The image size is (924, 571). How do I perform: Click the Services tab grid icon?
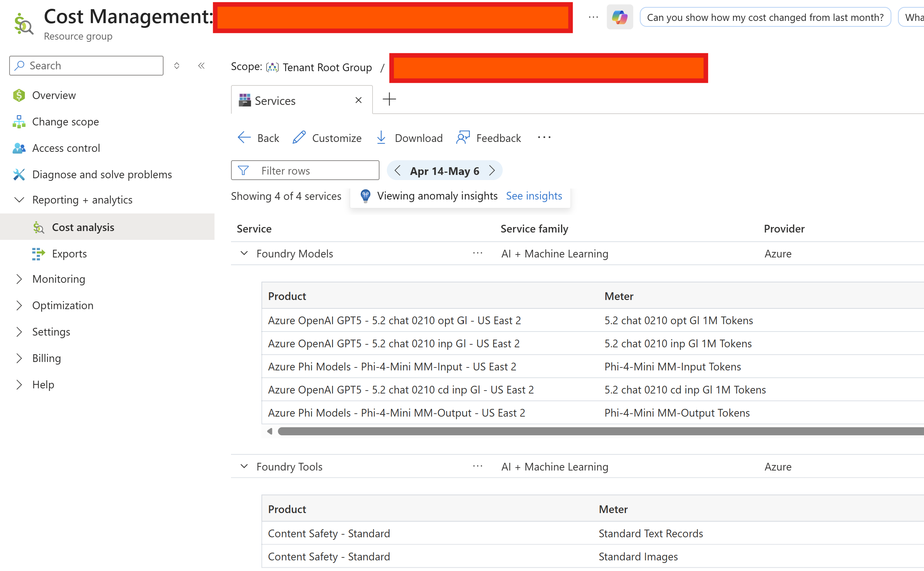[245, 100]
